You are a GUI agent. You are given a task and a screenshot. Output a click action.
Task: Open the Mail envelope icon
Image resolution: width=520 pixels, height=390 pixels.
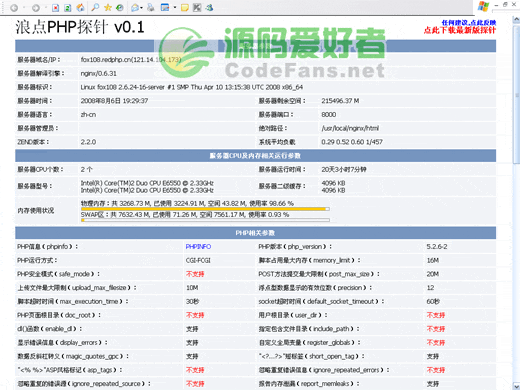click(135, 7)
